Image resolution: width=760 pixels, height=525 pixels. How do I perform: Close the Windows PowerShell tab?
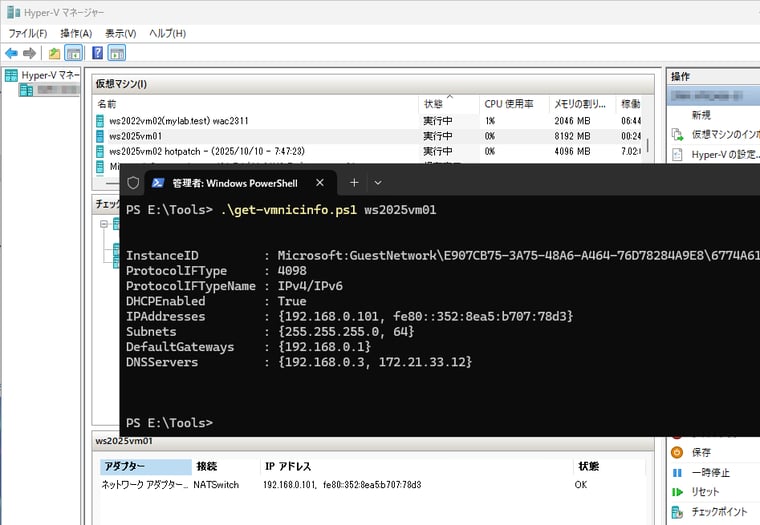click(x=320, y=183)
